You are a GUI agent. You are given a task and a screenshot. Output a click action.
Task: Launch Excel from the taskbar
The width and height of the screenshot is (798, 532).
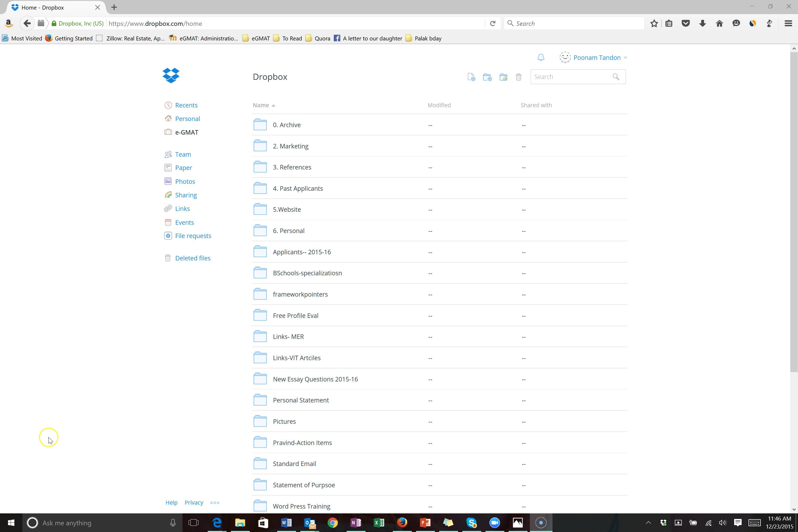coord(379,522)
